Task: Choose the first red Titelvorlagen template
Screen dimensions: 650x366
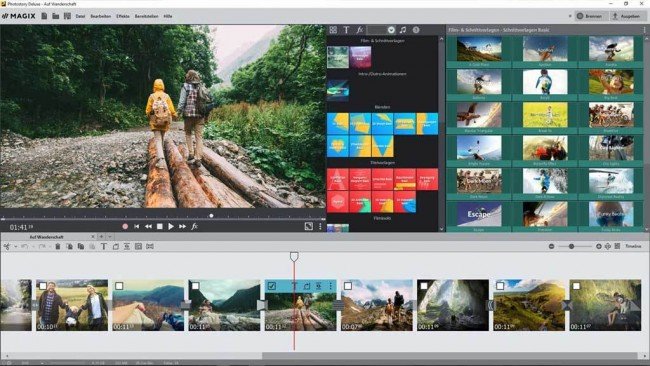Action: (338, 179)
